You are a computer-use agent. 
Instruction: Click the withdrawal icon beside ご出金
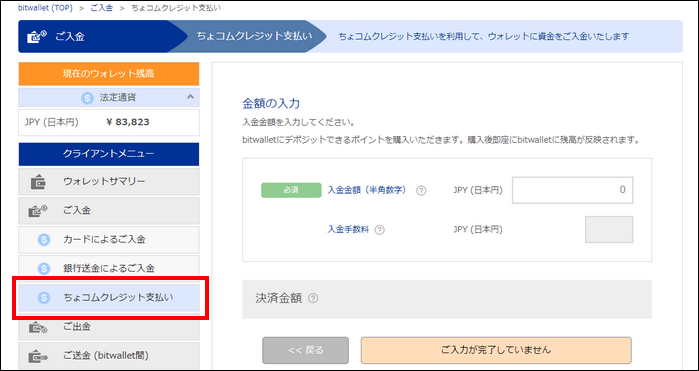(38, 328)
